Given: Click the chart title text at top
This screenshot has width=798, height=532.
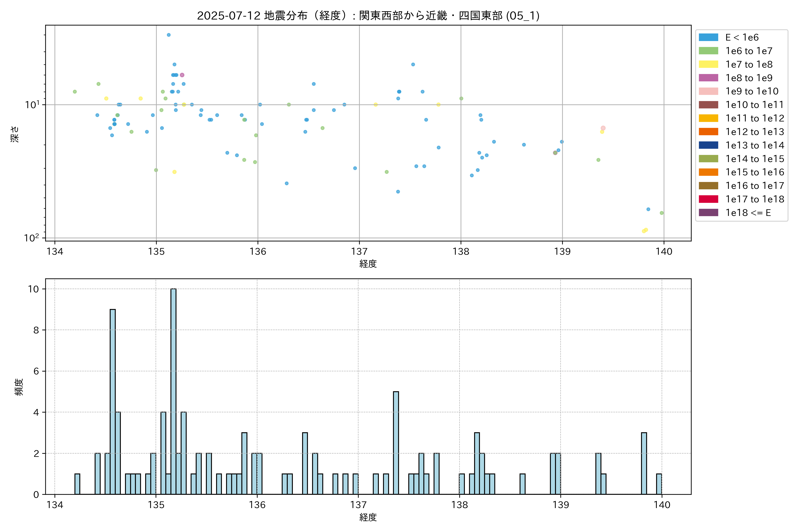Looking at the screenshot, I should (368, 16).
